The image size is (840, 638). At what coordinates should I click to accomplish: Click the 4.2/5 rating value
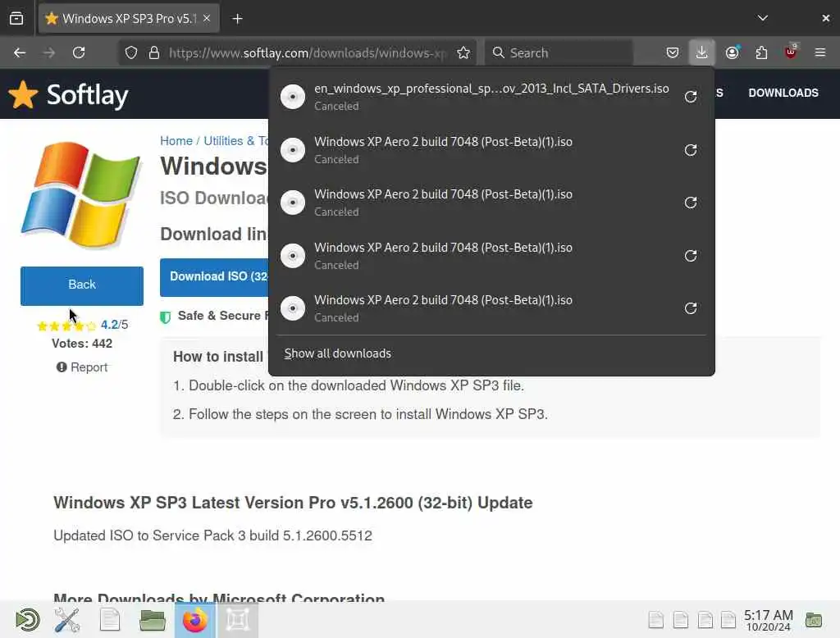point(114,325)
